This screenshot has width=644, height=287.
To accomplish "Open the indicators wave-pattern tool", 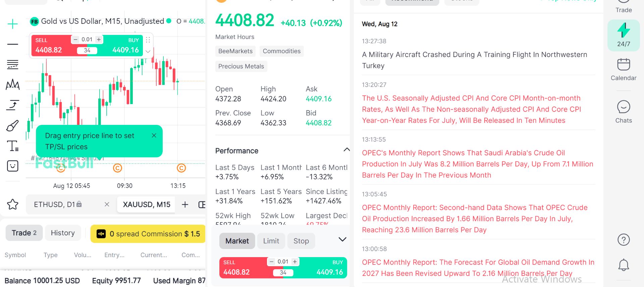I will [12, 84].
